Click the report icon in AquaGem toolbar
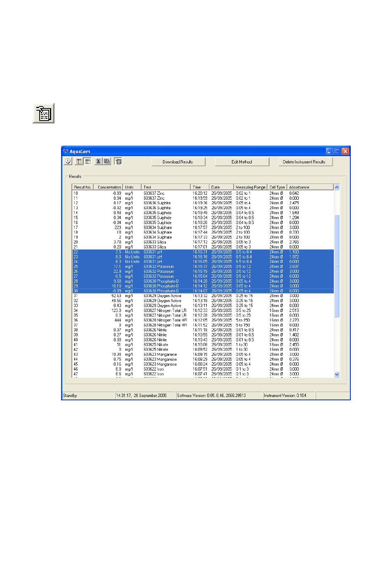The width and height of the screenshot is (392, 586). [x=118, y=161]
